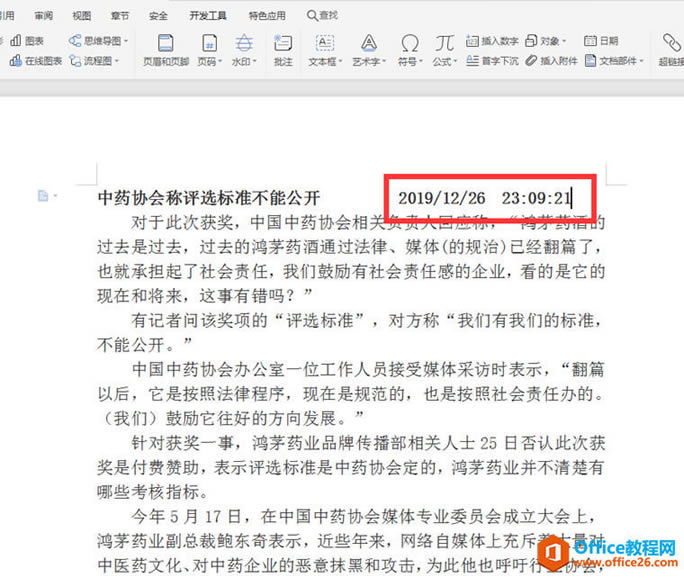
Task: Click the 对象 object button
Action: [x=542, y=41]
